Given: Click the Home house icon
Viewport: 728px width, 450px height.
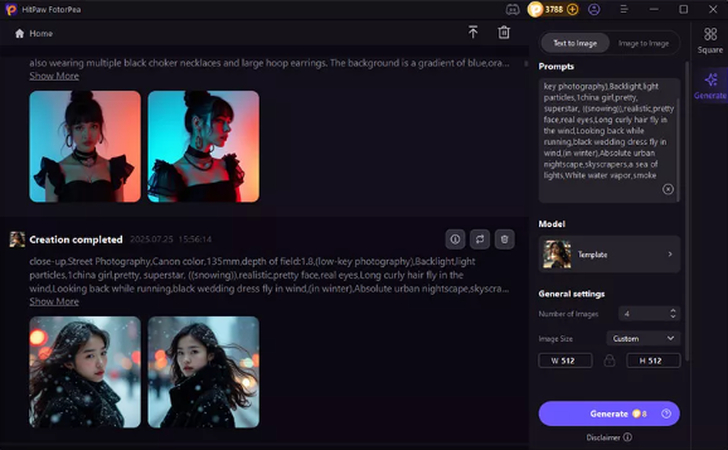Looking at the screenshot, I should point(20,33).
